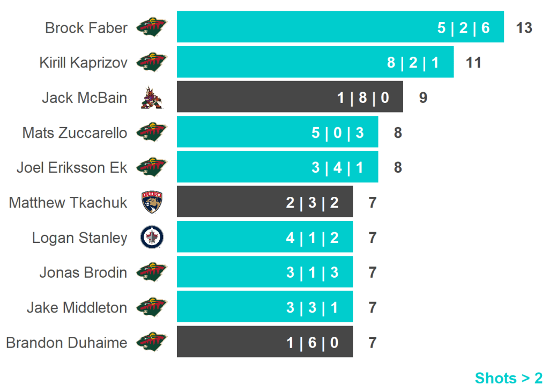This screenshot has height=392, width=549.
Task: Click the Joel Eriksson Ek player name
Action: [72, 167]
